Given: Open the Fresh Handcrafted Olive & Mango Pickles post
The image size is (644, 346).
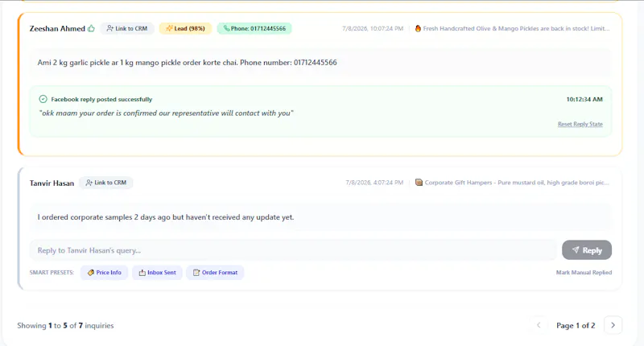Looking at the screenshot, I should coord(516,28).
